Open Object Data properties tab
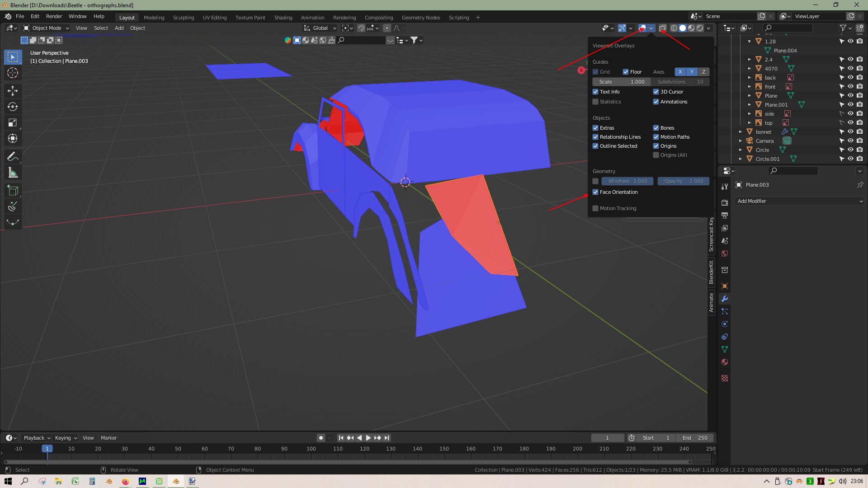 pyautogui.click(x=725, y=349)
